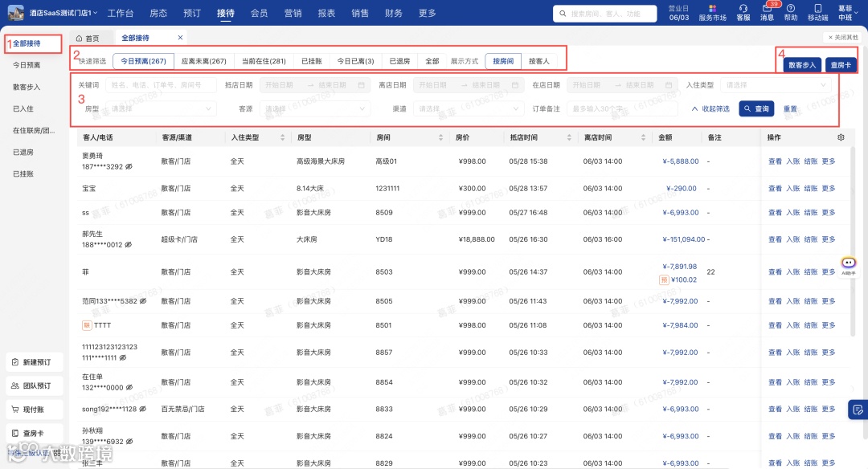868x469 pixels.
Task: Open 更多 for guest 窦勇琦 row
Action: click(x=828, y=161)
